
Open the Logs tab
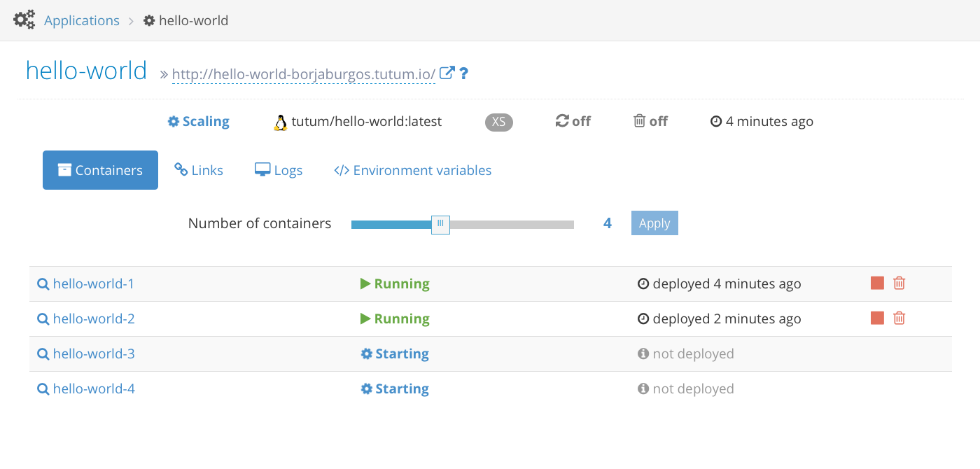[x=279, y=170]
